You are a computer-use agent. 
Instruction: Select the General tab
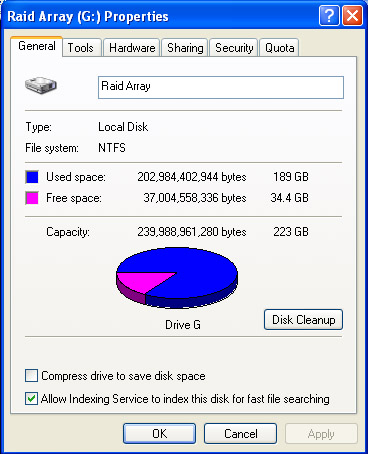[x=37, y=46]
